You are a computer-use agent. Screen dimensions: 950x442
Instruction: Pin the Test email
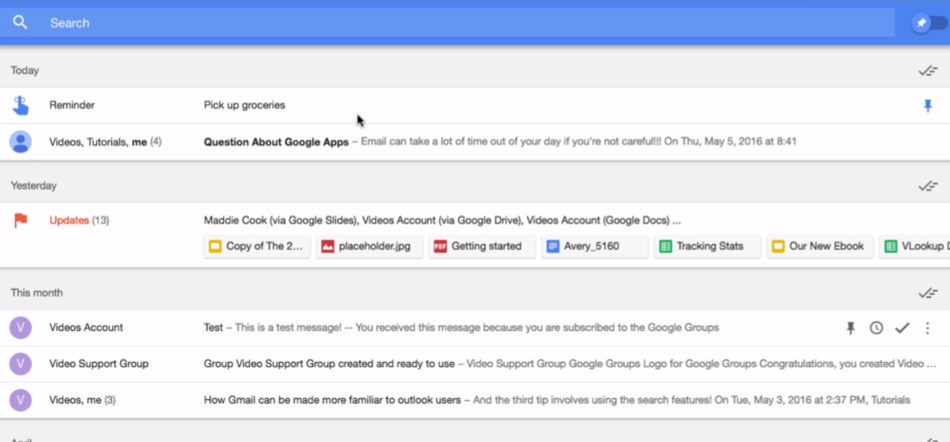[x=851, y=328]
